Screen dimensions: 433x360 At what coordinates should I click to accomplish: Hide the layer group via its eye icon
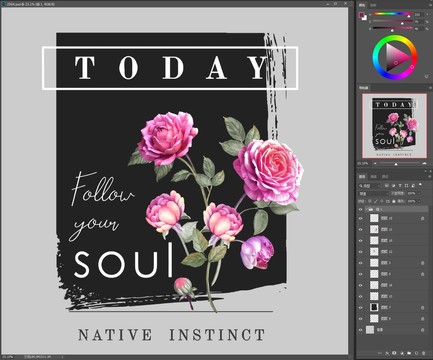tap(360, 209)
